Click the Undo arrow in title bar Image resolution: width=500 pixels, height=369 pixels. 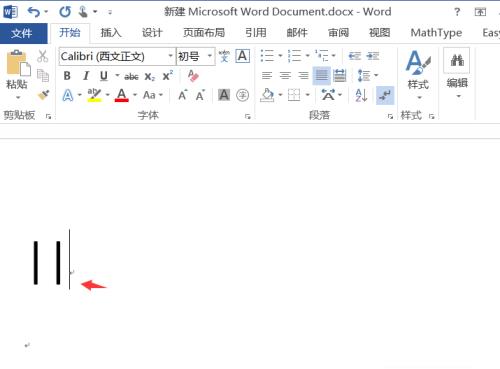[34, 12]
